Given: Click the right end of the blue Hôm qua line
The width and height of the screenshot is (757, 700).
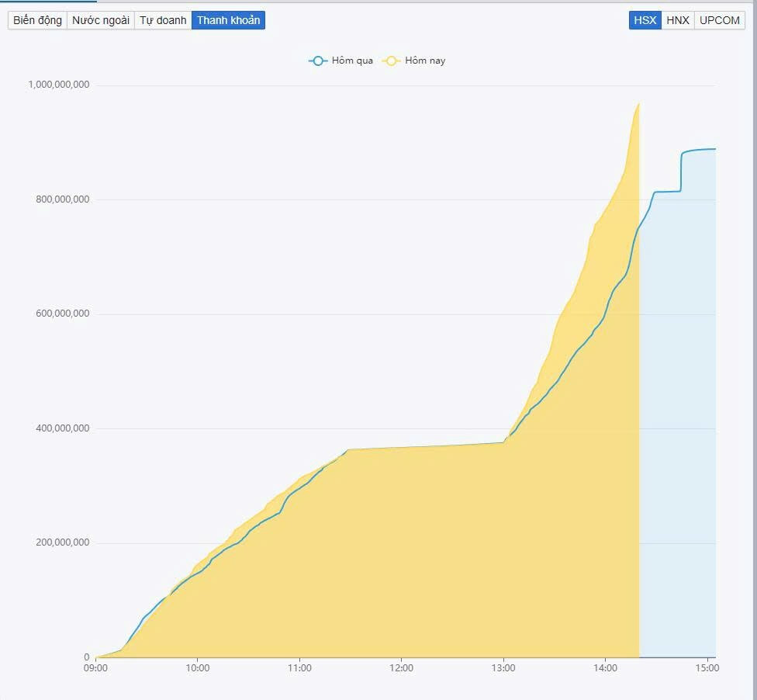Looking at the screenshot, I should tap(714, 149).
